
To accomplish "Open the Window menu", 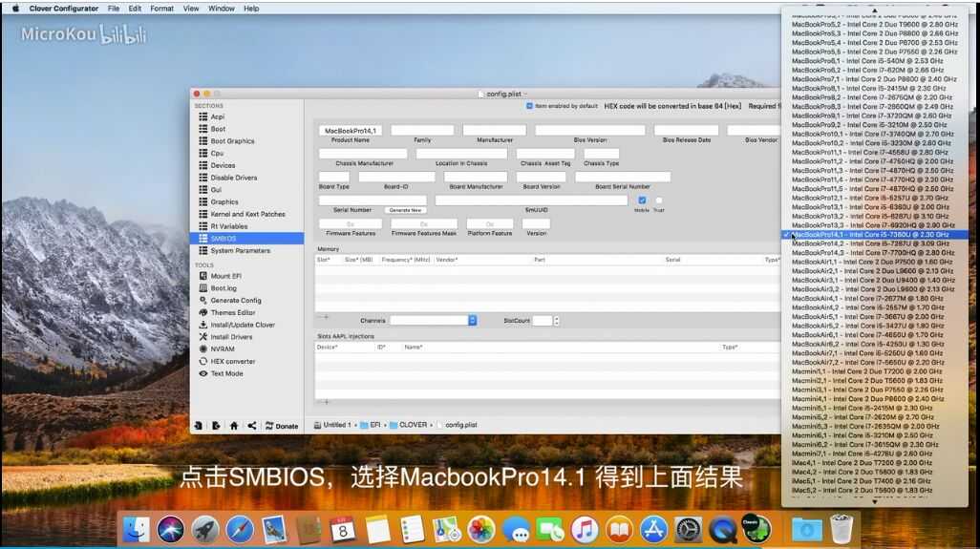I will tap(222, 9).
